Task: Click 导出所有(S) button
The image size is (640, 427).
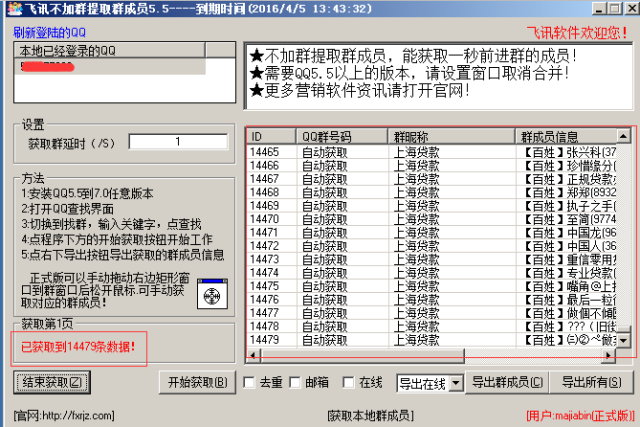Action: point(591,383)
